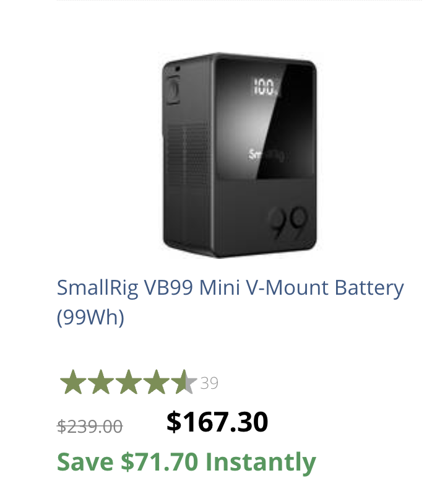Screen dimensions: 432x504
Task: Select the third rating star
Action: tap(129, 383)
